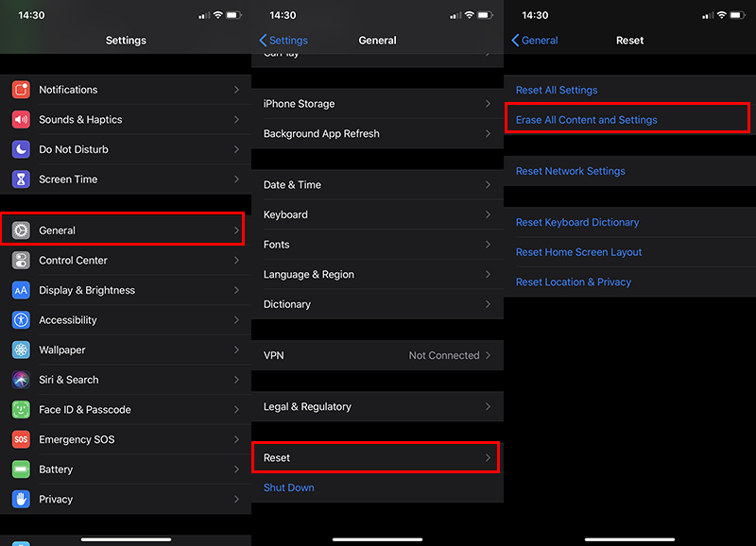Viewport: 756px width, 546px height.
Task: Select Emergency SOS text
Action: pos(77,439)
